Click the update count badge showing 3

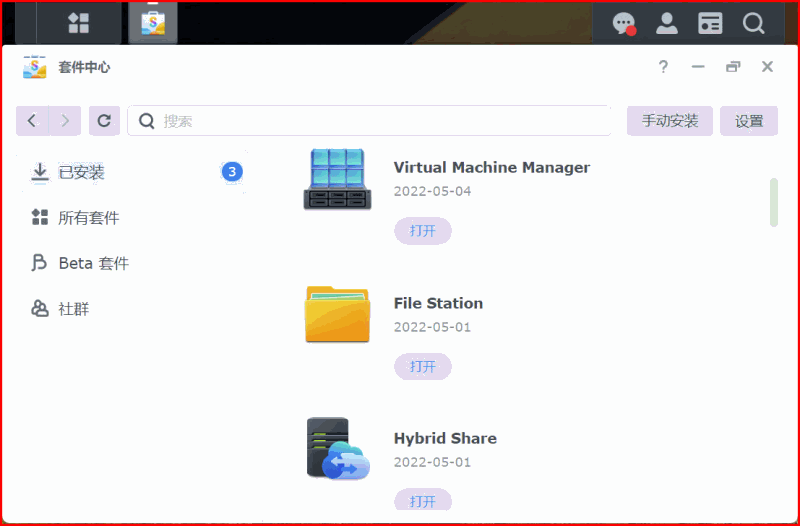(x=232, y=172)
